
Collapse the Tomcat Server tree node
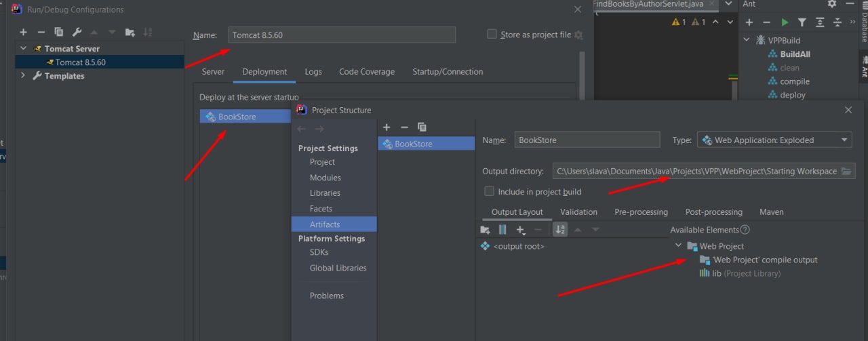pos(24,49)
